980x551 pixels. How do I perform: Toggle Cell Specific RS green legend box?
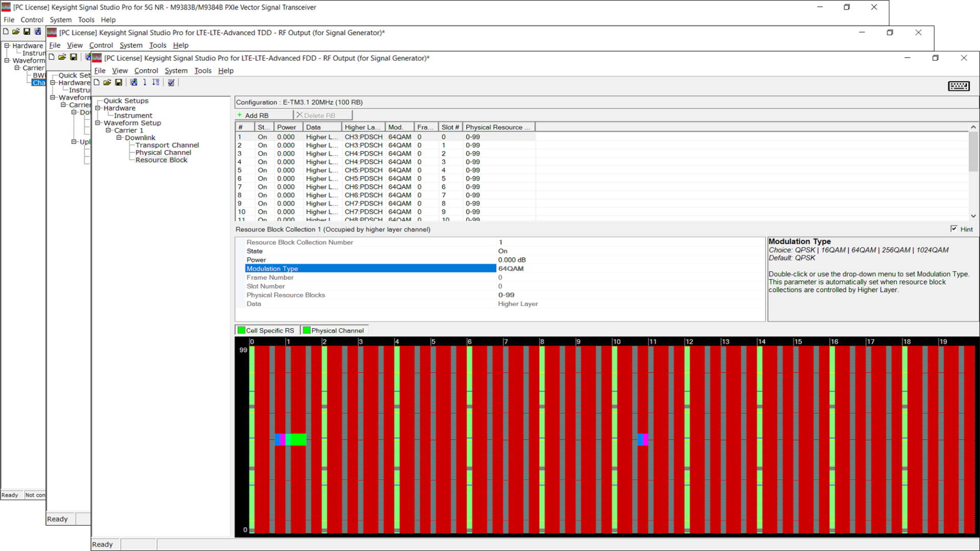[241, 330]
